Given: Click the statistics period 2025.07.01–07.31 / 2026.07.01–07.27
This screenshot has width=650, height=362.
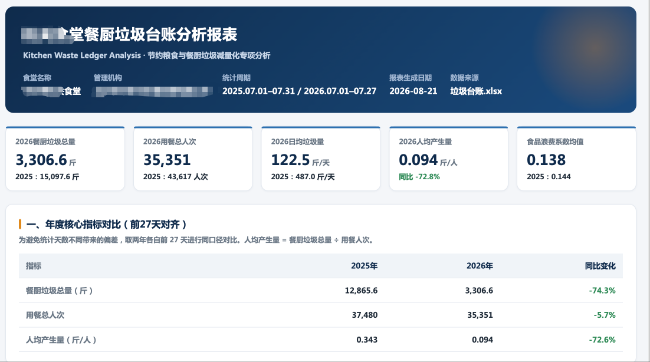Looking at the screenshot, I should pyautogui.click(x=299, y=91).
